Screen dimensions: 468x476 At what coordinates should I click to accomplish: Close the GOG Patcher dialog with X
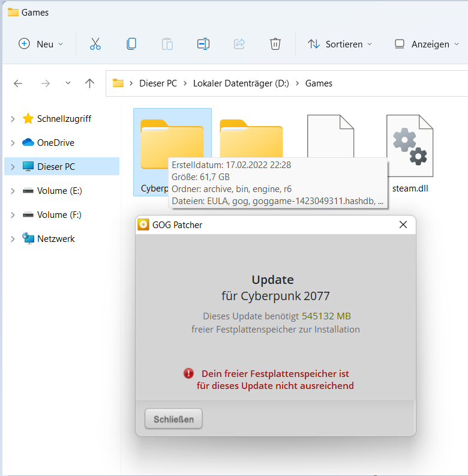tap(403, 224)
